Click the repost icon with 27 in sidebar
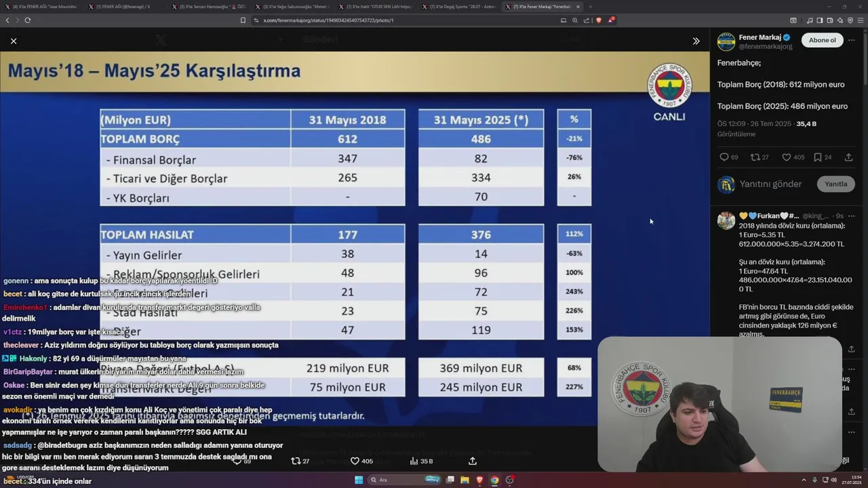Screen dimensions: 868x488 coord(755,157)
